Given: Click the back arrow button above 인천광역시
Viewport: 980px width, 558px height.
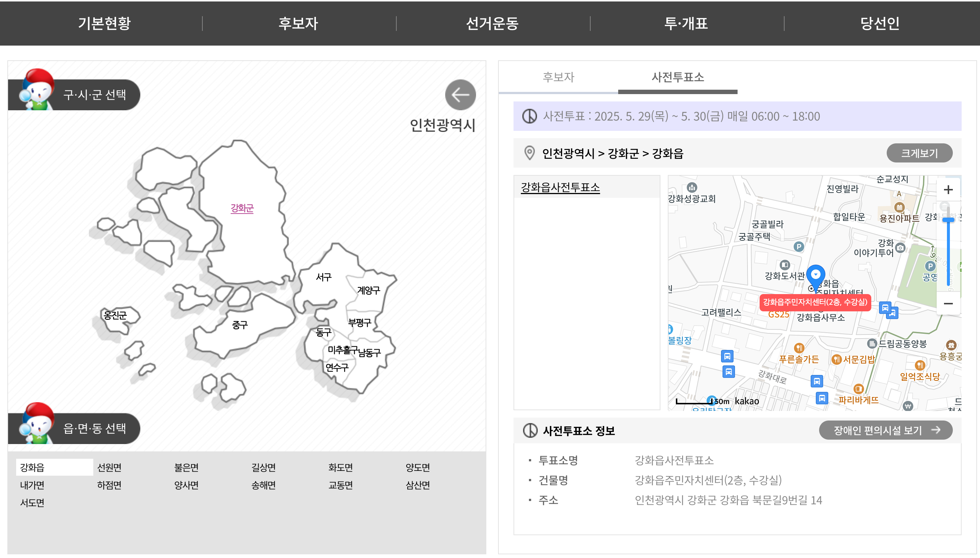Looking at the screenshot, I should [460, 95].
